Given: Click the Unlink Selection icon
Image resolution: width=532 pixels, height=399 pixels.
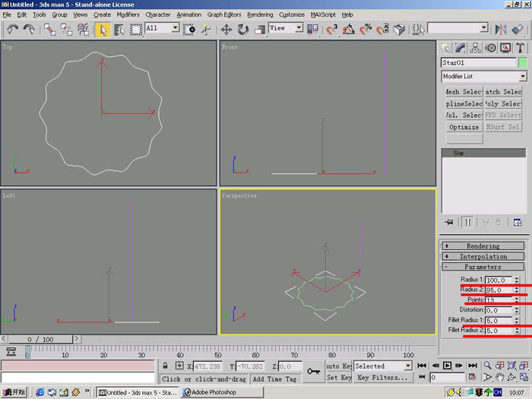Looking at the screenshot, I should [67, 30].
